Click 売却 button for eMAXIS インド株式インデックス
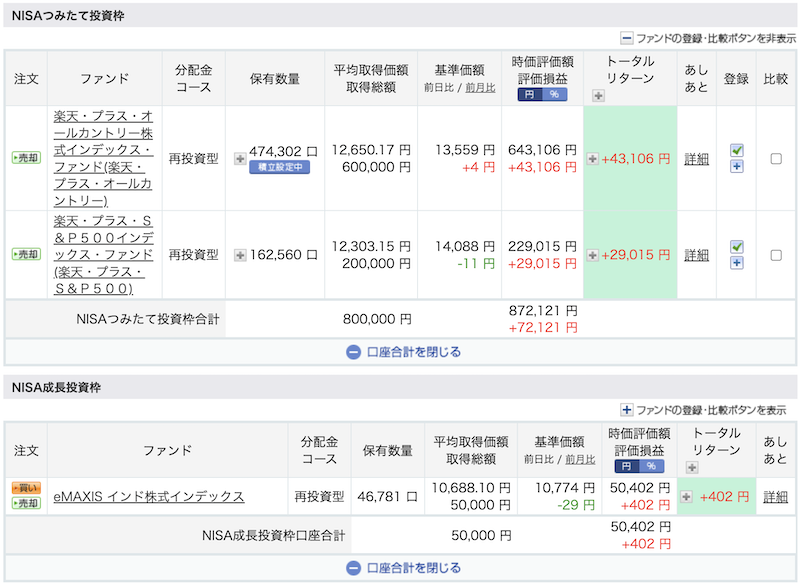This screenshot has height=584, width=800. pos(26,503)
